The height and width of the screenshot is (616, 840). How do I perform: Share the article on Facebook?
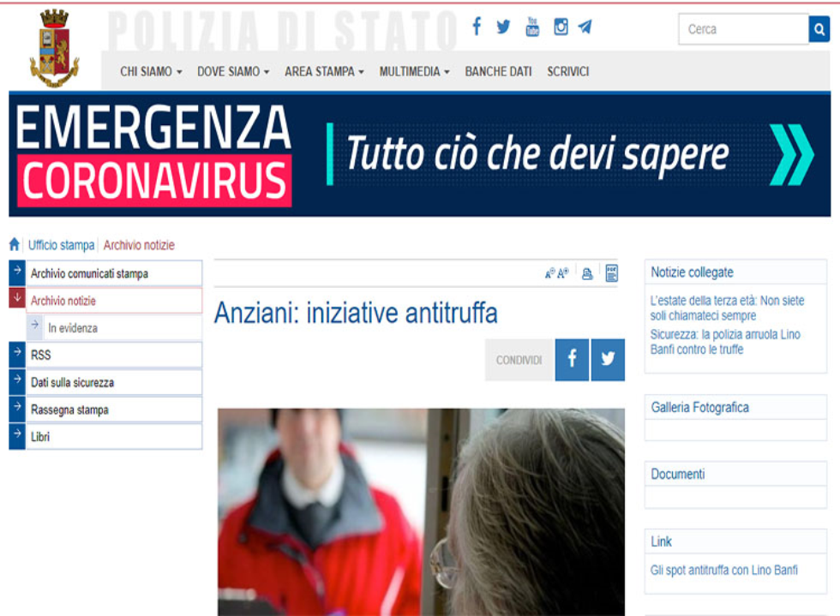[572, 360]
